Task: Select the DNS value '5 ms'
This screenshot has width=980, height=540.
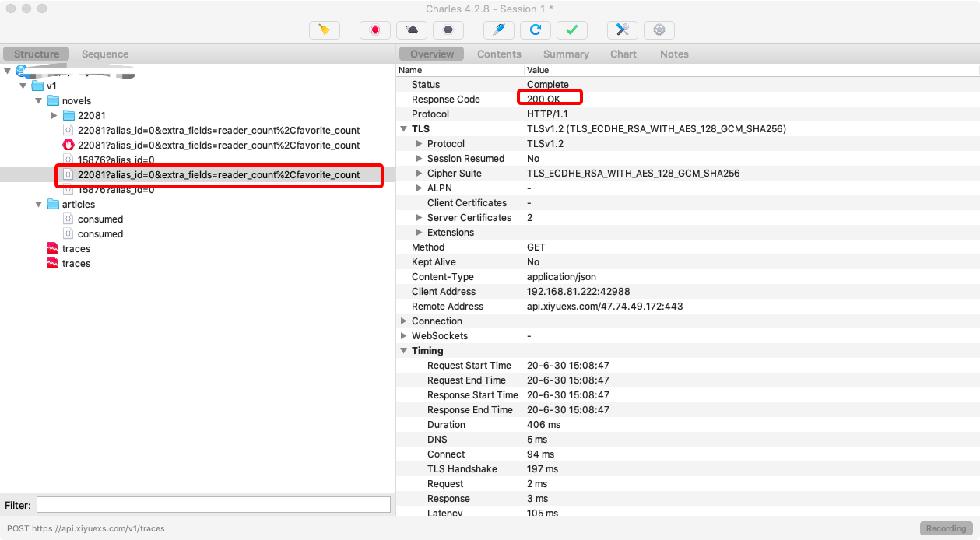Action: point(537,440)
